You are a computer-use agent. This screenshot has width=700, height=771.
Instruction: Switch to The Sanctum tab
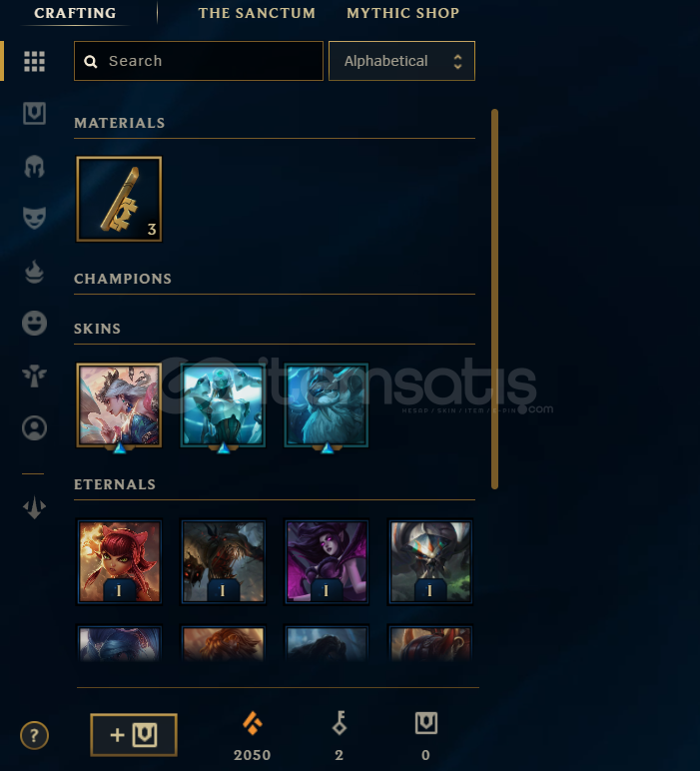click(257, 13)
